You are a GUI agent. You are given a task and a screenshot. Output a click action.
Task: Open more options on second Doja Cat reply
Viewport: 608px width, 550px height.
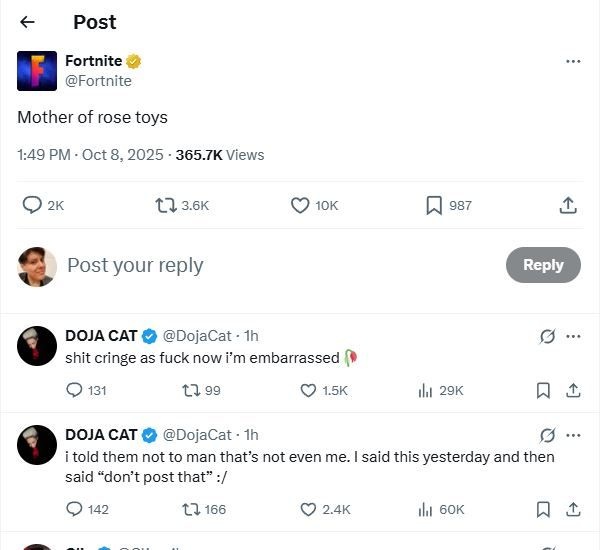click(x=573, y=435)
